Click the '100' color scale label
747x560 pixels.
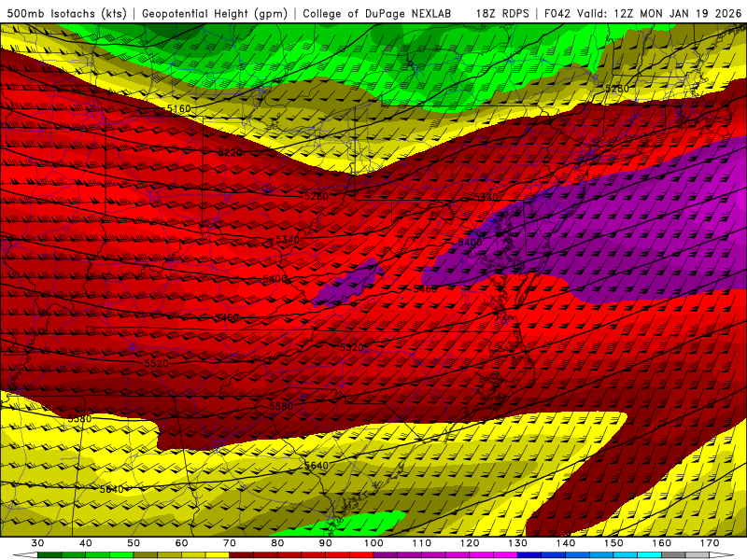(374, 543)
